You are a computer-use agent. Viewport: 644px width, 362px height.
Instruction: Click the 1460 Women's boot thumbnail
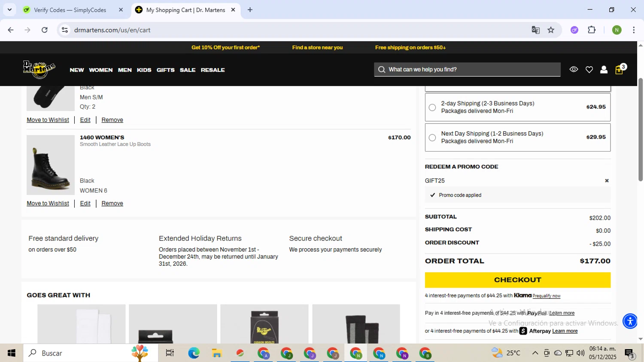coord(51,165)
